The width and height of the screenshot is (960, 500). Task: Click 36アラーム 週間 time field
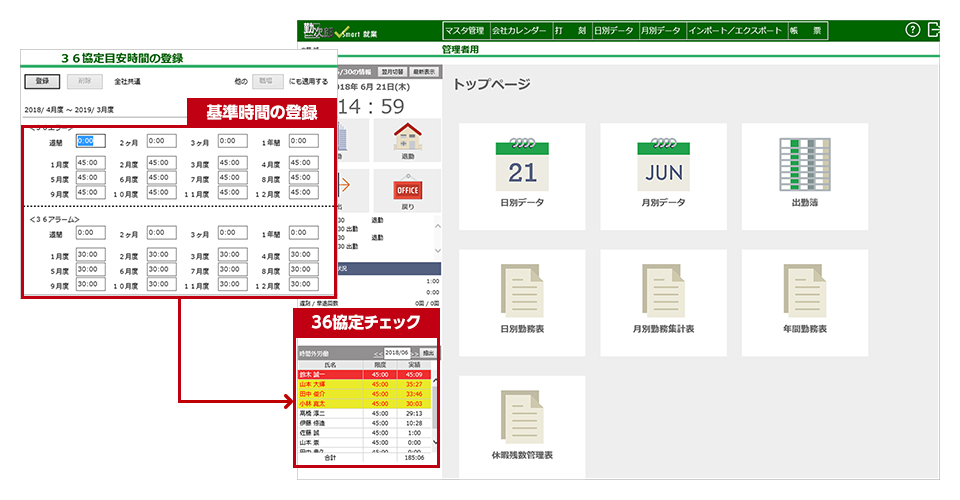pyautogui.click(x=91, y=233)
